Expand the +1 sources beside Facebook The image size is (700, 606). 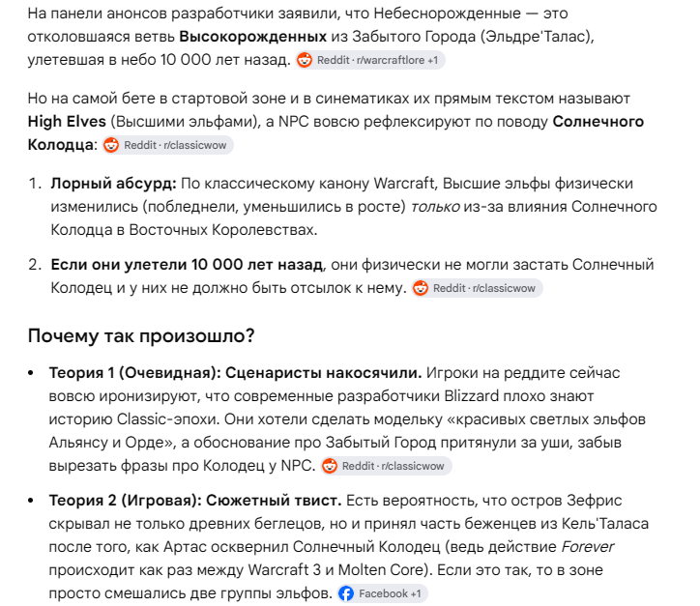416,593
